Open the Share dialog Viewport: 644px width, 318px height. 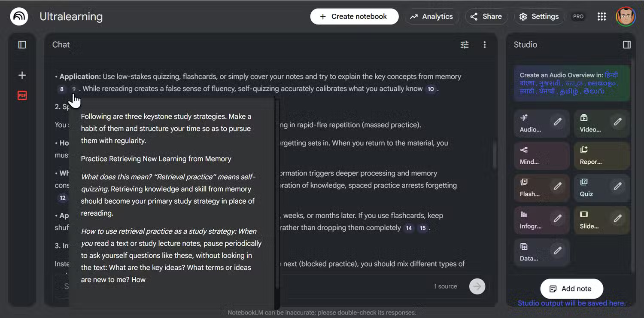(486, 17)
